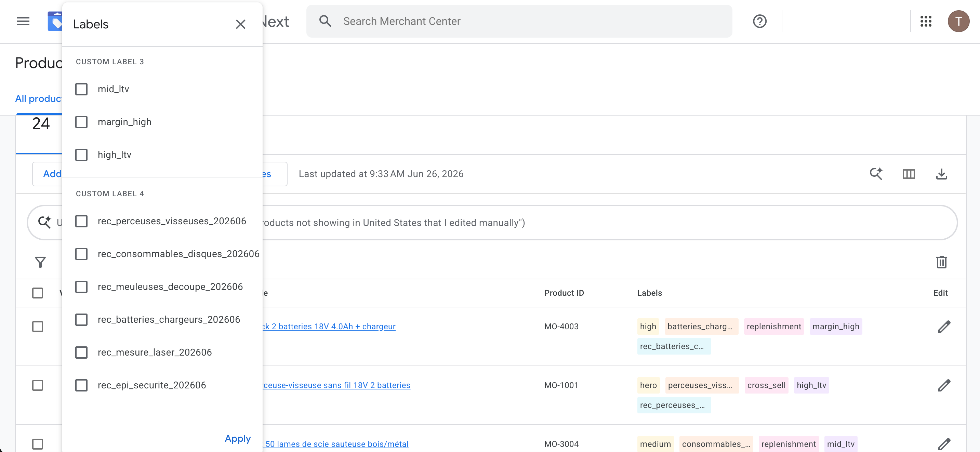Check rec_epi_securite_202606
This screenshot has height=452, width=980.
click(81, 385)
